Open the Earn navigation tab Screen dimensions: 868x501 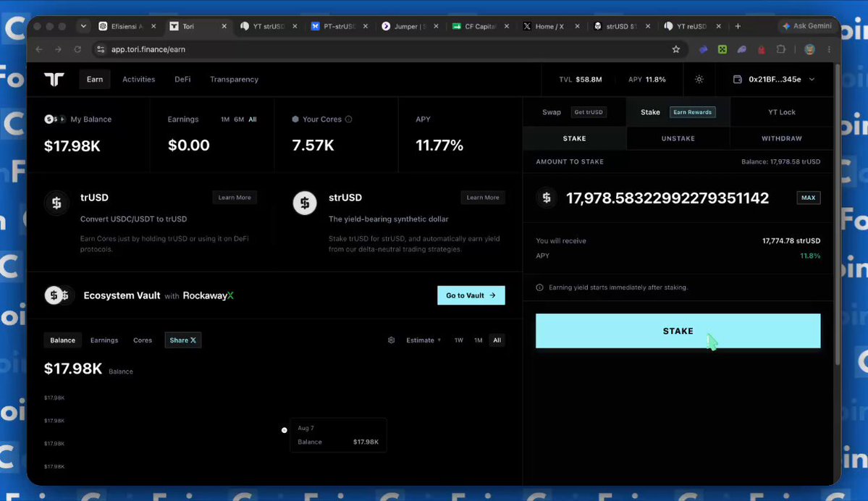coord(95,79)
